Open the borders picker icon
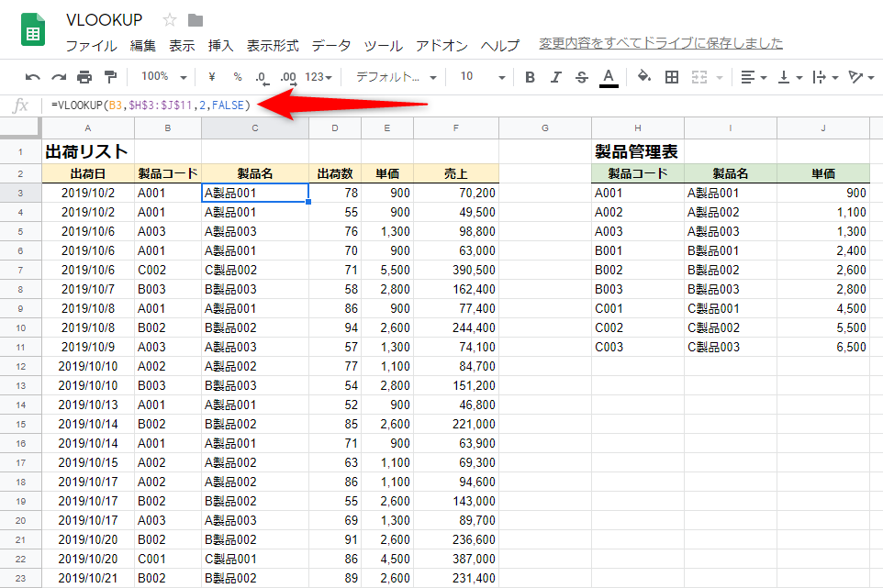This screenshot has height=588, width=883. click(x=671, y=77)
